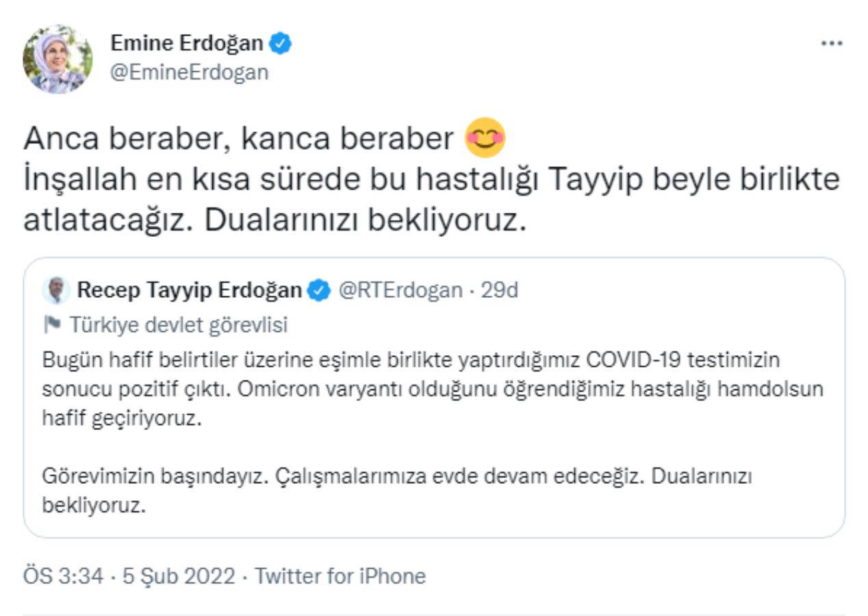The image size is (868, 616).
Task: Click the "5 Şub 2022" tweet date
Action: coord(178,576)
